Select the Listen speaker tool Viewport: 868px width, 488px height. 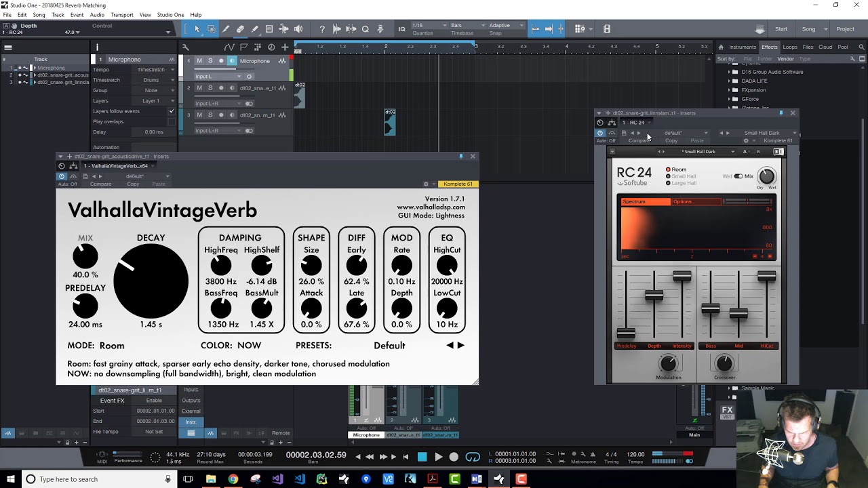pyautogui.click(x=300, y=29)
